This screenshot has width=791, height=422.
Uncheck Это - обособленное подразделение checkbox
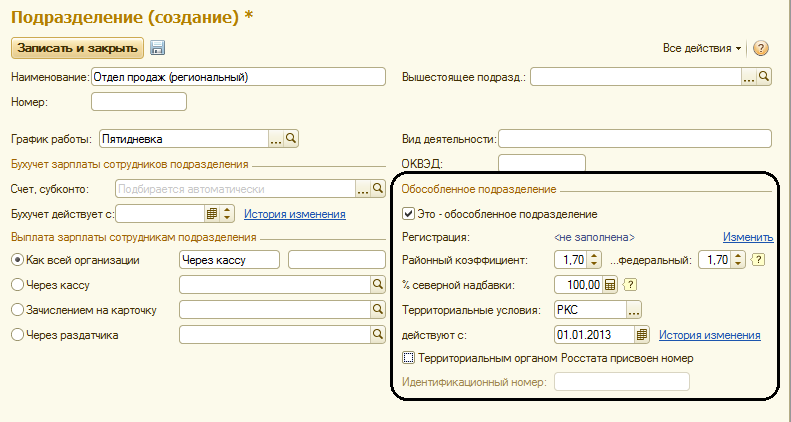[x=408, y=213]
